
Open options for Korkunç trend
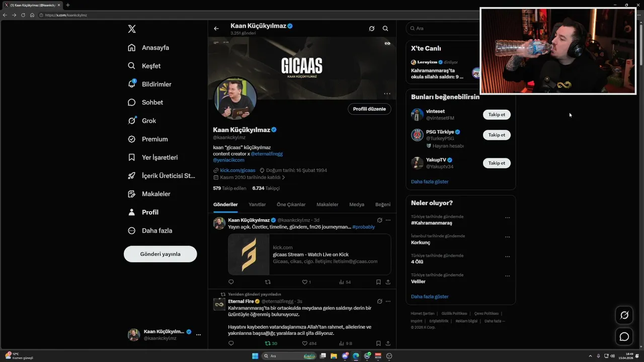point(507,237)
